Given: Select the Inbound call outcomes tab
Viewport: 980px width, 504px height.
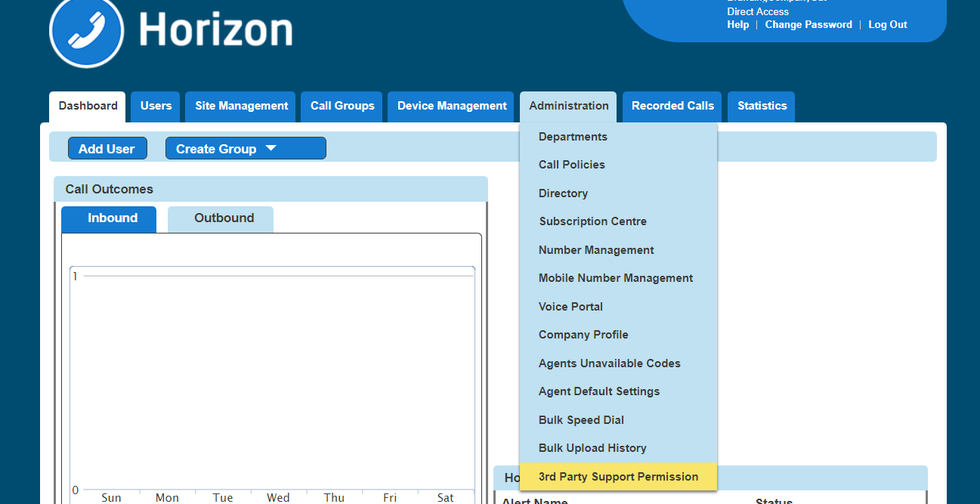Looking at the screenshot, I should pos(109,218).
